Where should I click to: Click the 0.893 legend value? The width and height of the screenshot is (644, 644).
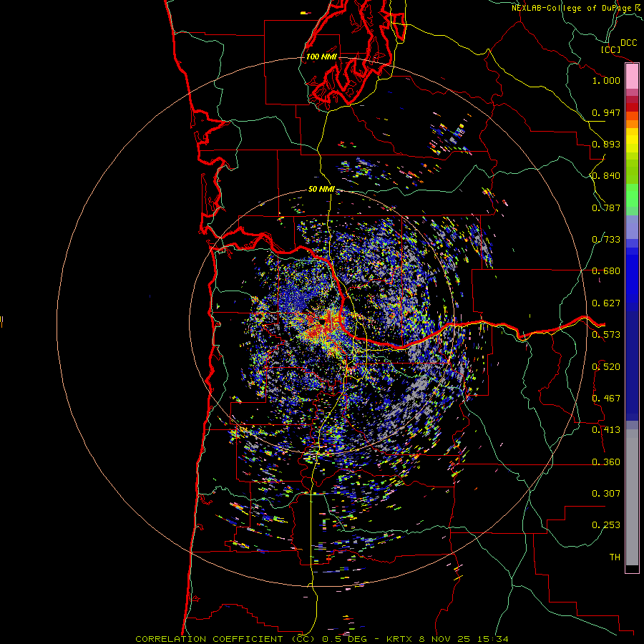(x=606, y=144)
